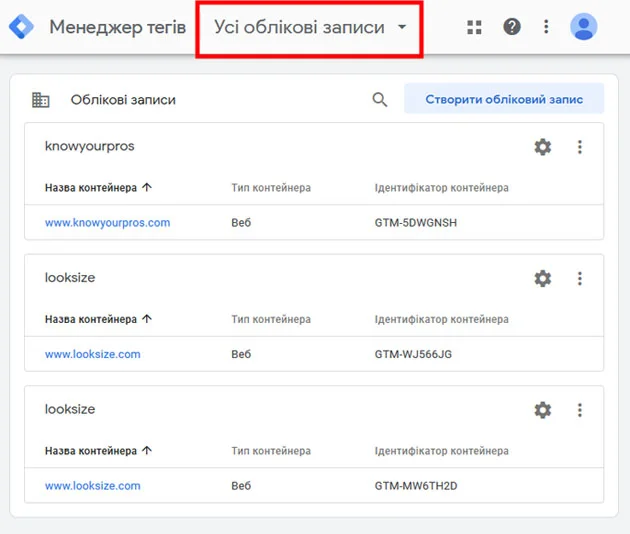630x534 pixels.
Task: Open the user profile avatar
Action: coord(583,27)
